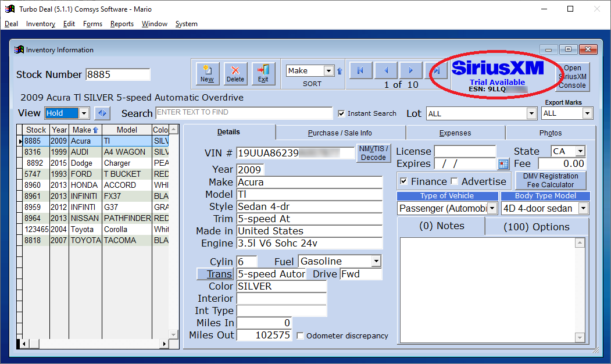Click the Search text field
The width and height of the screenshot is (611, 364).
click(244, 113)
